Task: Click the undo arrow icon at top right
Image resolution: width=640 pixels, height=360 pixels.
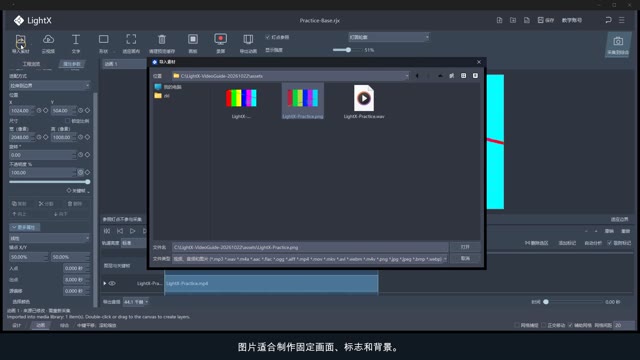Action: 608,20
